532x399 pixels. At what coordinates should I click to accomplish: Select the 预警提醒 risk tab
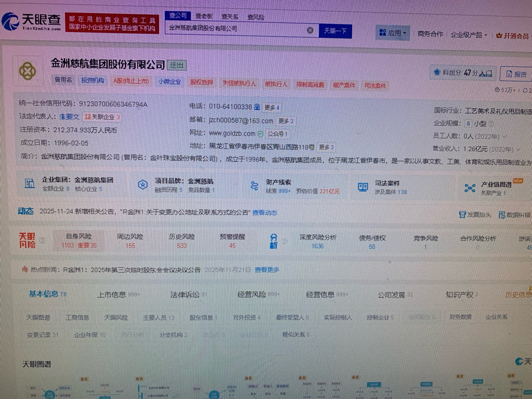click(232, 241)
